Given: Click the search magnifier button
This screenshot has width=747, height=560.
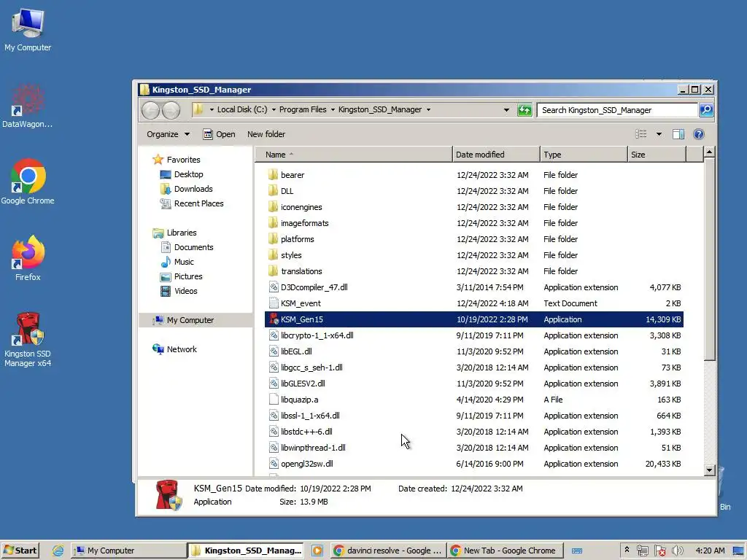Looking at the screenshot, I should [x=706, y=110].
